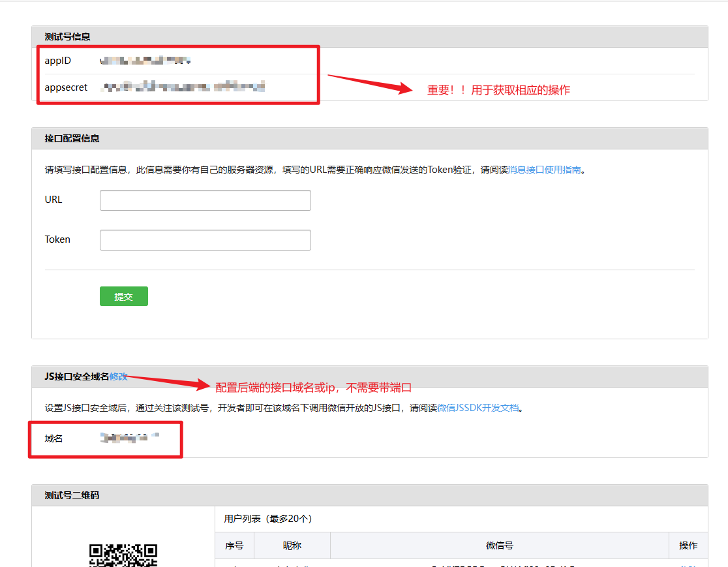Click the 序号 column header
This screenshot has height=567, width=728.
coord(234,545)
